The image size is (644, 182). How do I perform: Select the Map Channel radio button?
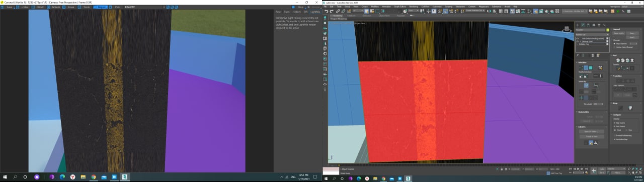(x=614, y=43)
